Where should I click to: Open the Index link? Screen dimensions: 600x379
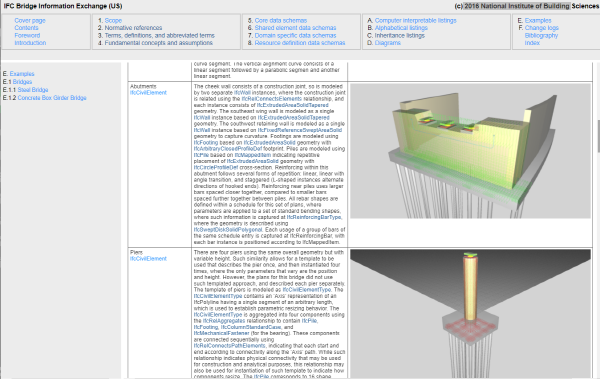[x=532, y=43]
